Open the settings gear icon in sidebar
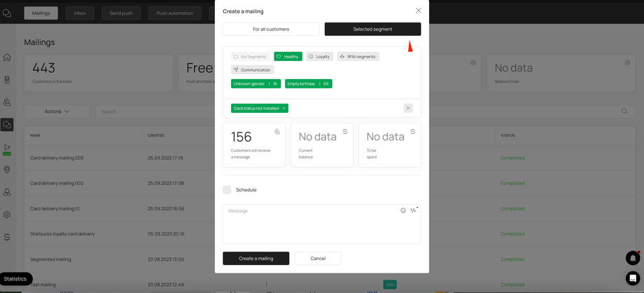Screen dimensions: 644x293 [x=6, y=214]
